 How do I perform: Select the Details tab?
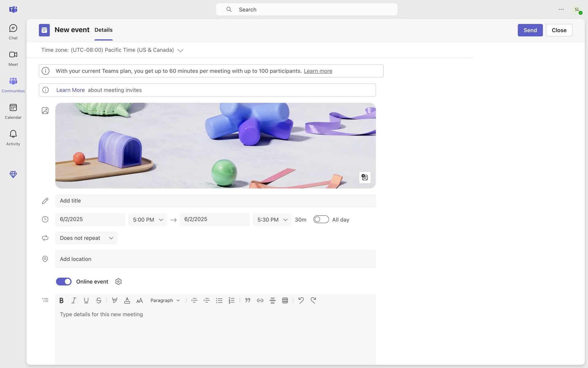(x=103, y=30)
